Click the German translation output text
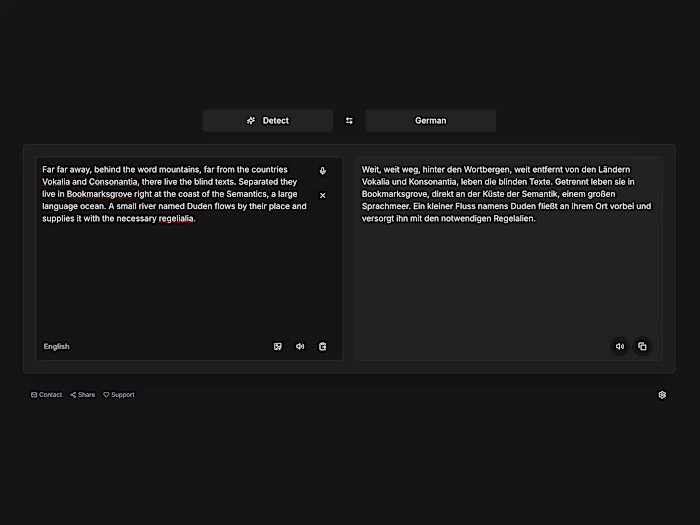Screen dimensions: 700x525 (x=507, y=194)
